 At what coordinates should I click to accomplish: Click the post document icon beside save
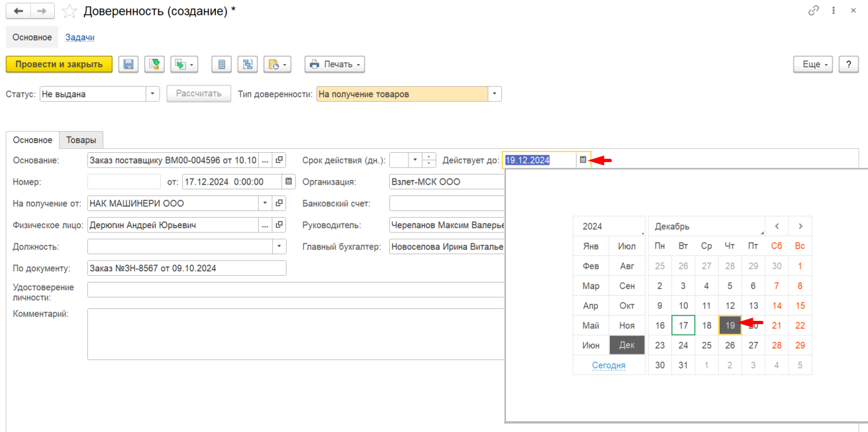point(154,64)
